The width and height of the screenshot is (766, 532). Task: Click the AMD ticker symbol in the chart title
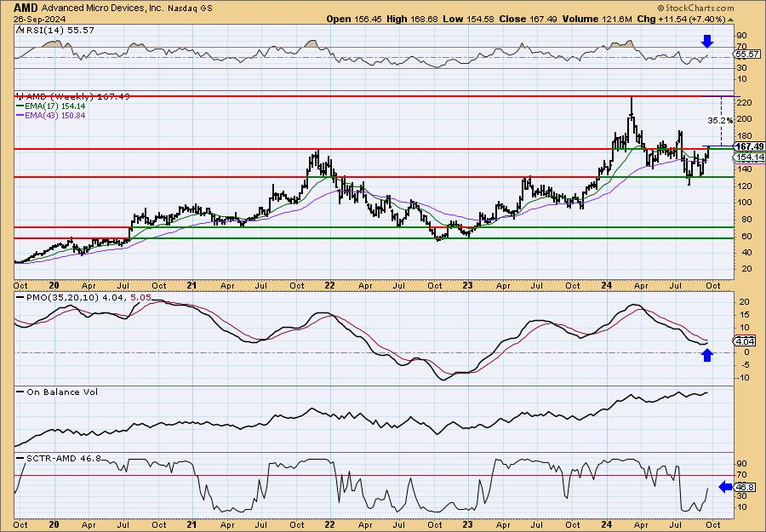[26, 8]
